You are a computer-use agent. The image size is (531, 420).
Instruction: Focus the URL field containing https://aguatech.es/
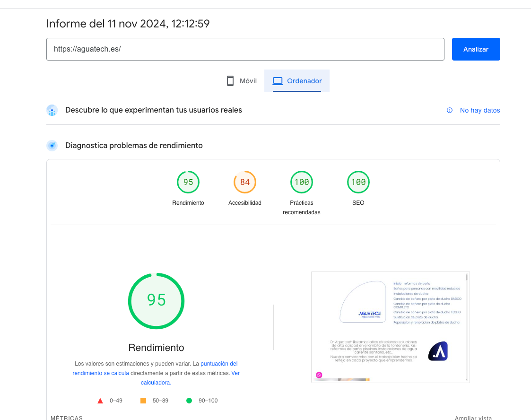coord(245,49)
